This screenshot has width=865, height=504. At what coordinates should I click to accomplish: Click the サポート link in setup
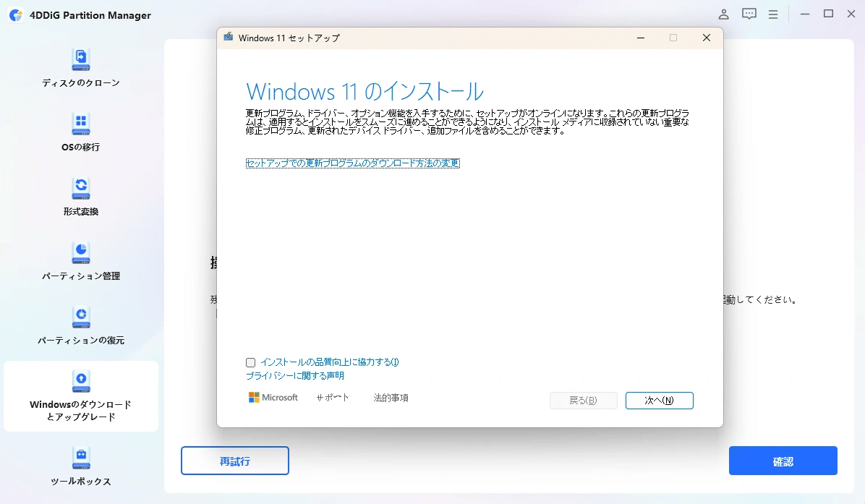click(x=333, y=398)
